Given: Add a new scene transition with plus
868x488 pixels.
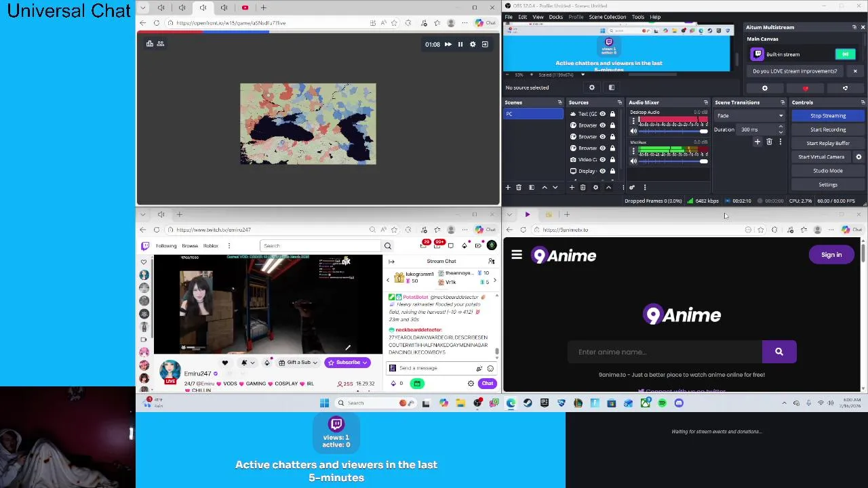Looking at the screenshot, I should [x=757, y=142].
